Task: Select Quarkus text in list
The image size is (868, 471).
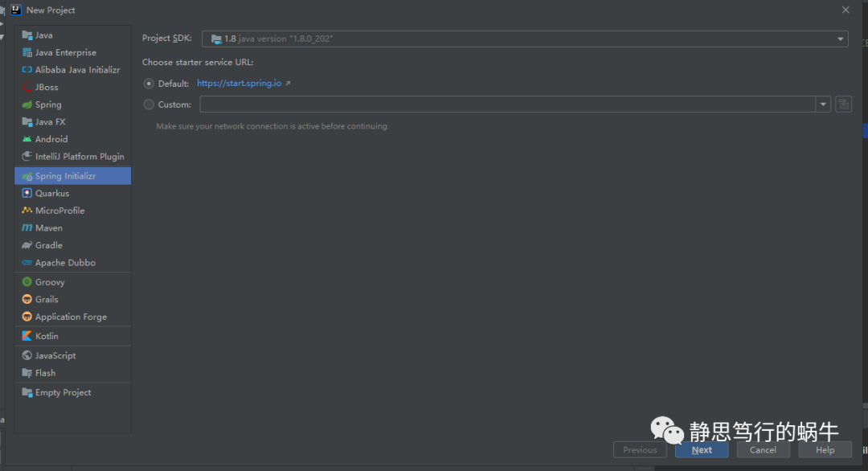Action: [52, 193]
